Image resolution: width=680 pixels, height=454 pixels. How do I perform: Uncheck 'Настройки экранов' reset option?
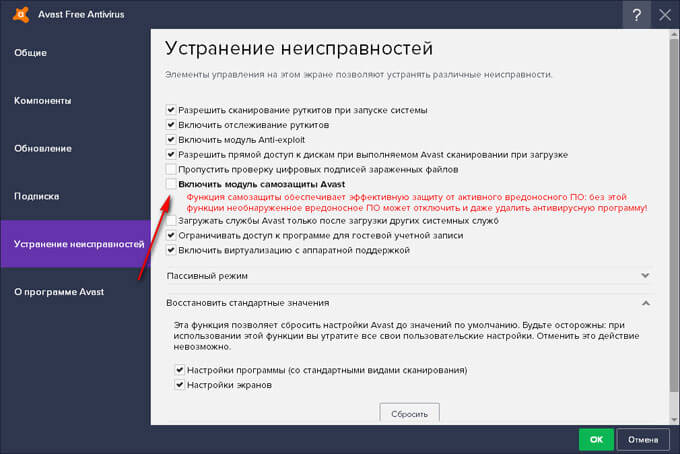pos(180,385)
